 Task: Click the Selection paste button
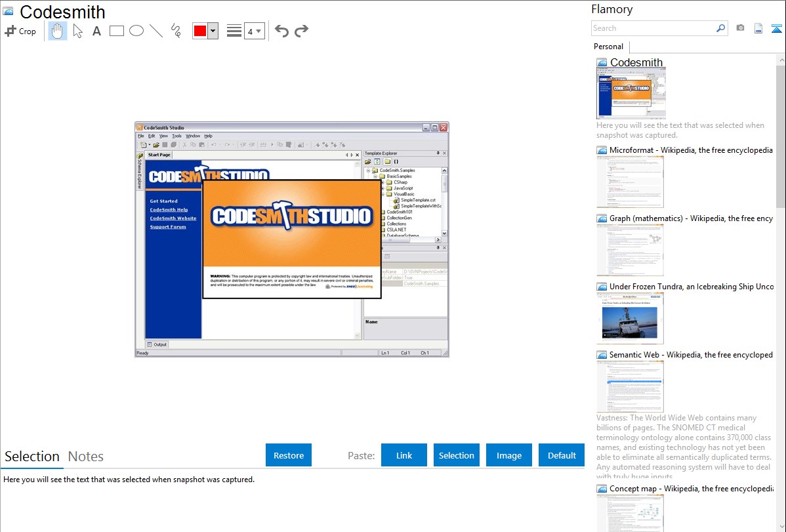456,455
